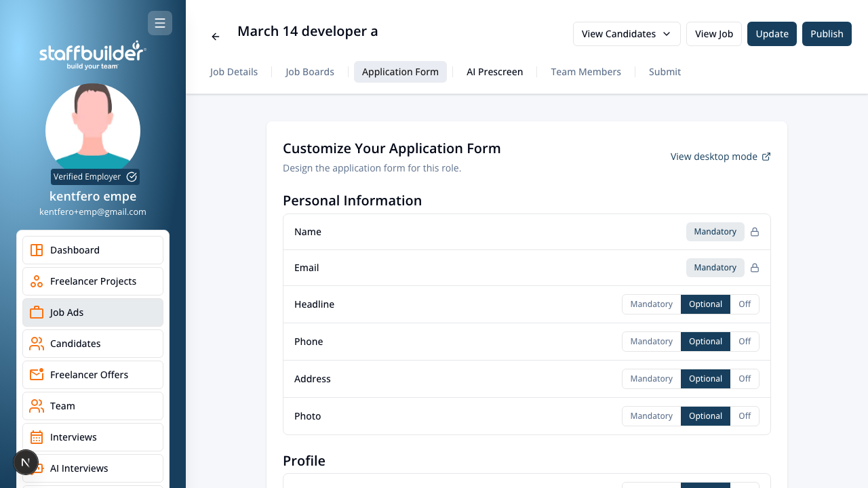Click the Profile section heading

(x=304, y=461)
